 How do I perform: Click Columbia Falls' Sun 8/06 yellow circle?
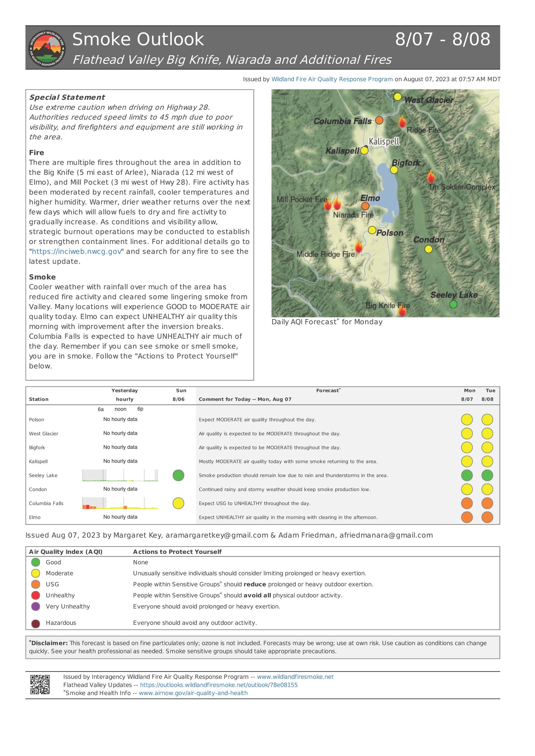click(x=178, y=503)
